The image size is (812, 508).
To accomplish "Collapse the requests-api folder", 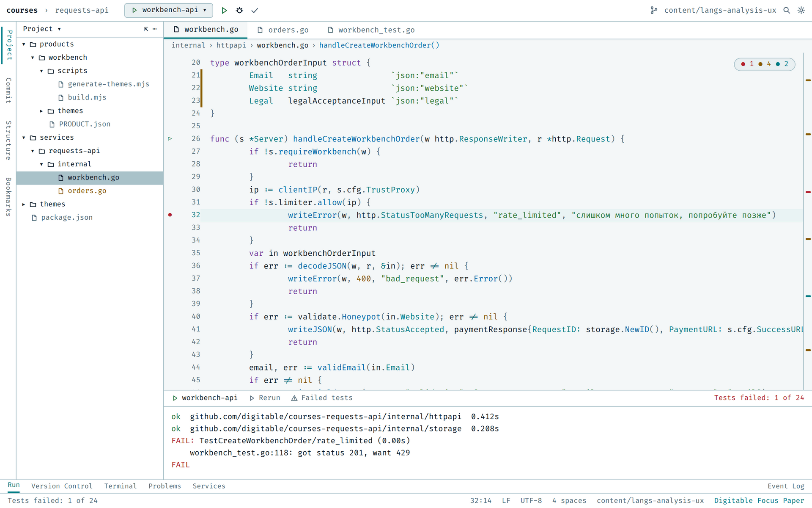I will click(33, 151).
